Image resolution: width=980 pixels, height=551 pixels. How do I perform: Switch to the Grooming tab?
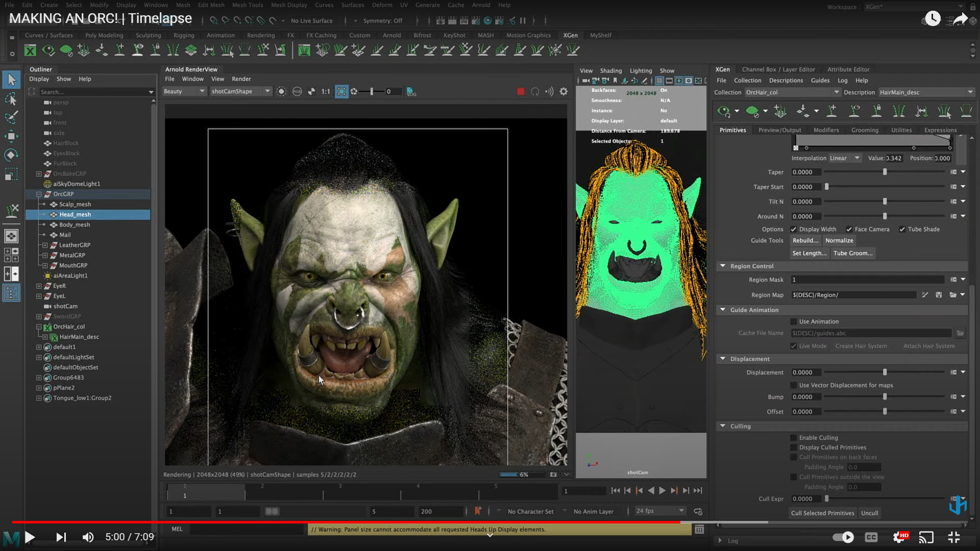[x=865, y=130]
